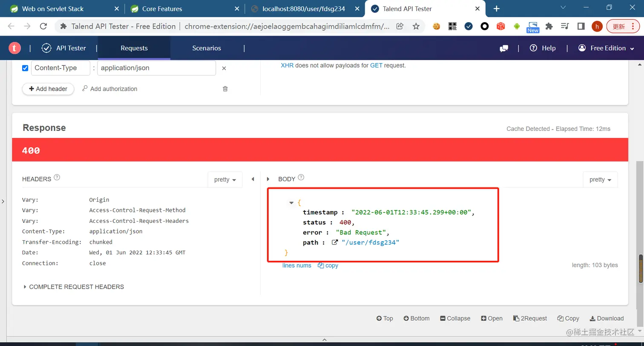Click the GET link in the message
Screen dimensions: 644x346
(376, 66)
